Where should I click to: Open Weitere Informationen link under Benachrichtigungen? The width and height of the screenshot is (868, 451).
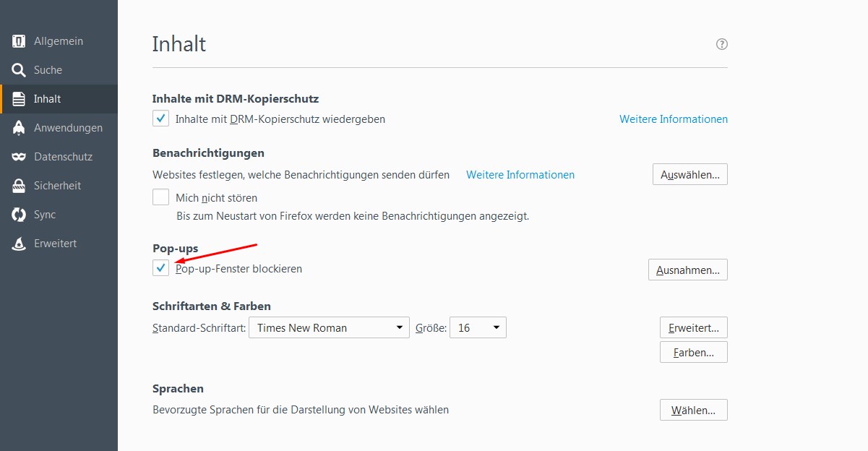coord(520,174)
